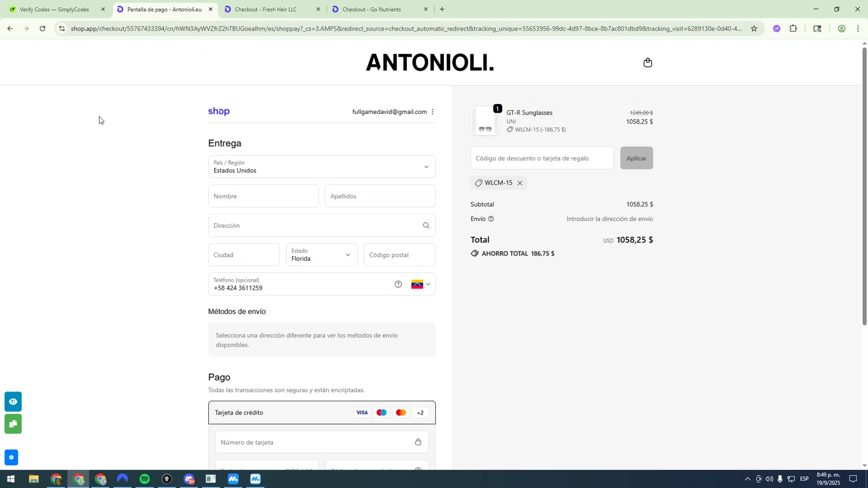The width and height of the screenshot is (868, 488).
Task: Open the phone number help icon
Action: (x=398, y=284)
